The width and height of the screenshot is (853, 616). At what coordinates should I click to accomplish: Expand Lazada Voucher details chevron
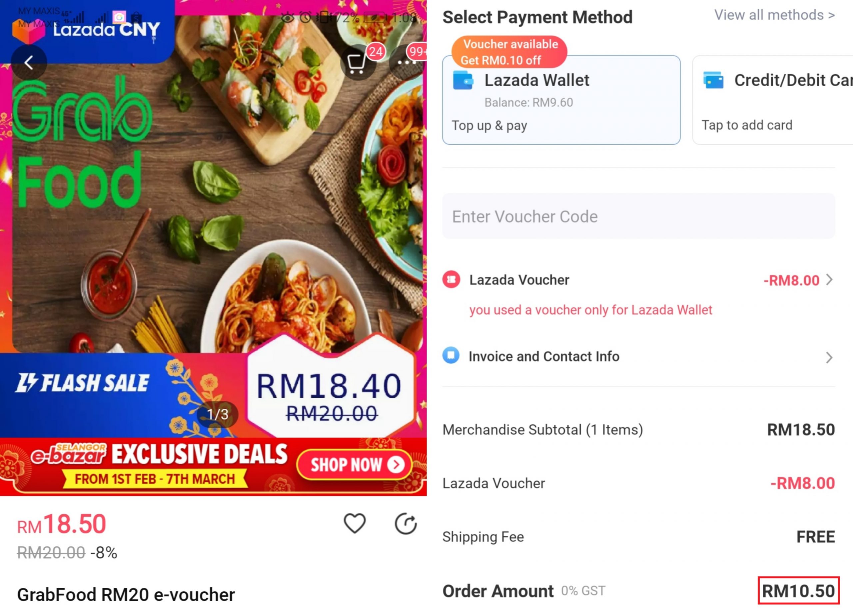829,280
